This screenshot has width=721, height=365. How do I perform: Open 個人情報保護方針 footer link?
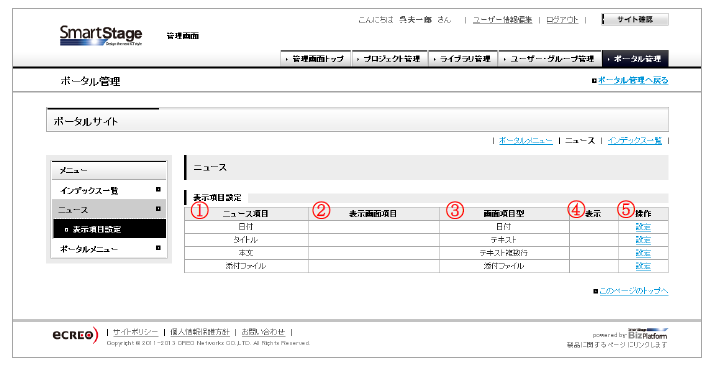pyautogui.click(x=200, y=332)
